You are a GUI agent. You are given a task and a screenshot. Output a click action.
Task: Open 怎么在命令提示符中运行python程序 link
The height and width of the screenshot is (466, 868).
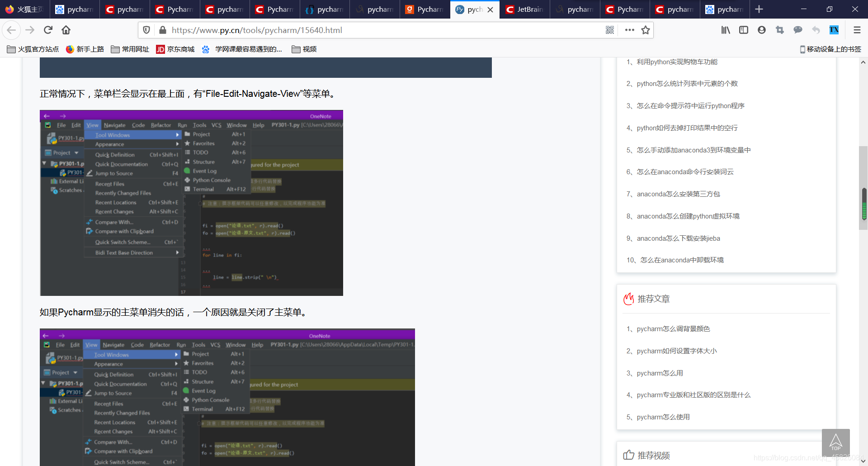690,106
